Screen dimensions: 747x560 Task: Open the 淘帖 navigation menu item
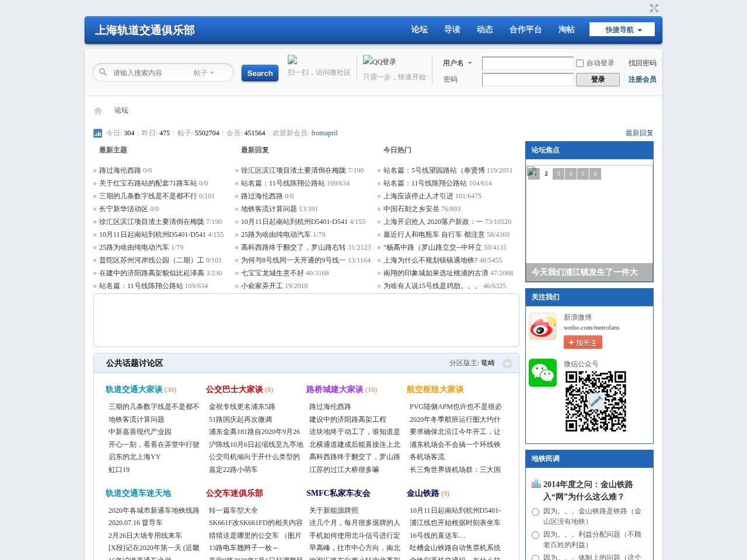(x=566, y=29)
